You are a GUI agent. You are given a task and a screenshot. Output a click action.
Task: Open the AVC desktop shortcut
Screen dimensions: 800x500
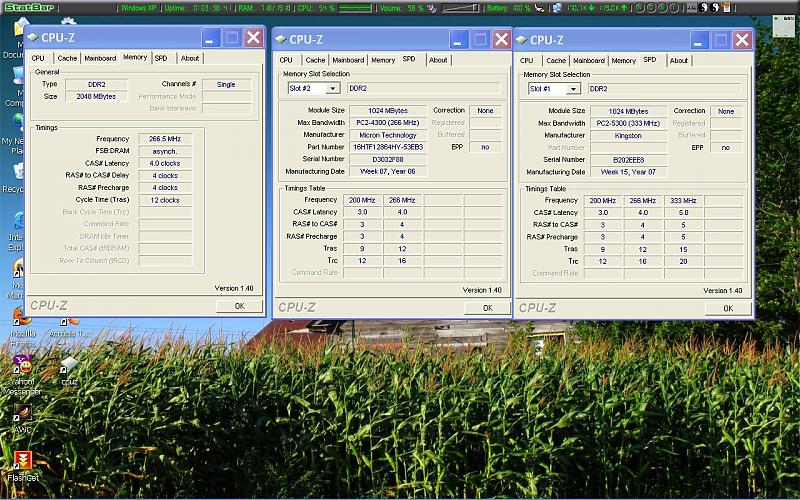pos(20,413)
